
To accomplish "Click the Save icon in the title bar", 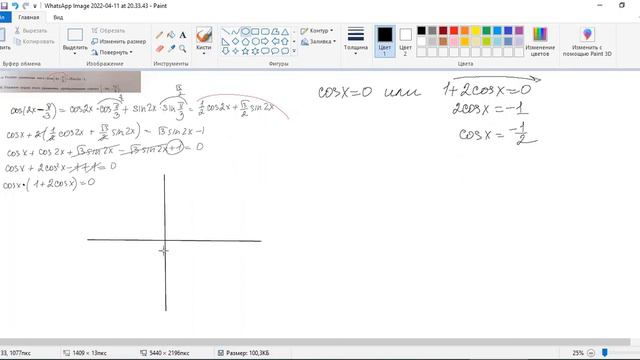I will (4, 6).
